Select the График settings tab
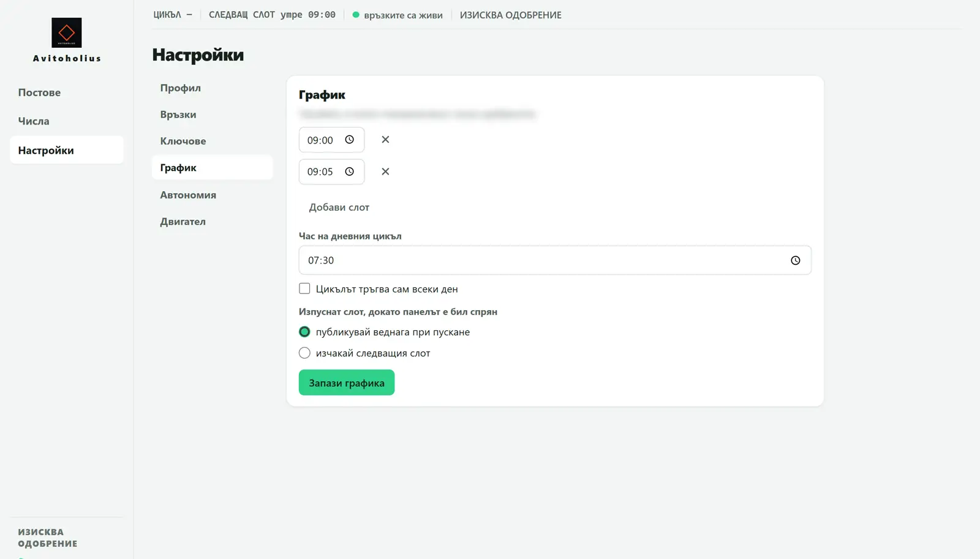The height and width of the screenshot is (559, 980). coord(212,167)
